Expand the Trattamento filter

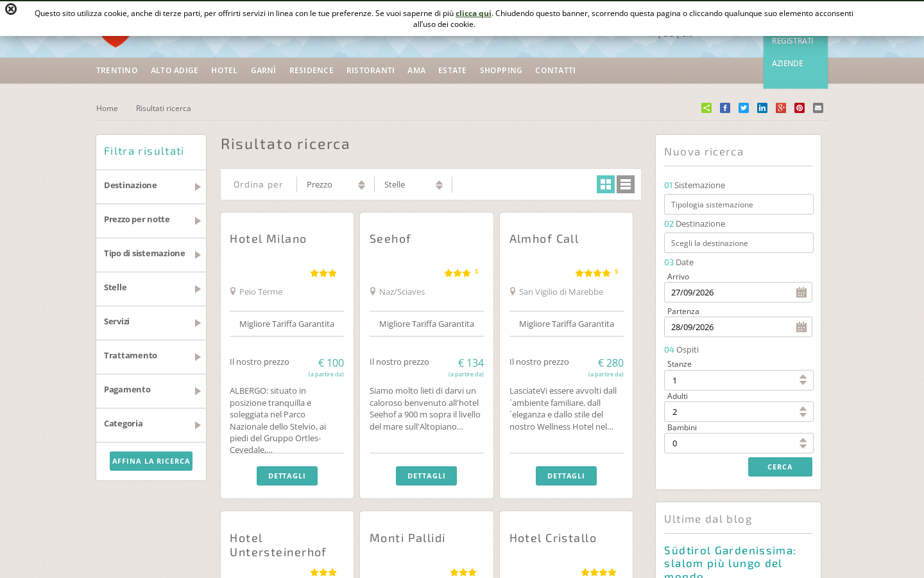151,356
